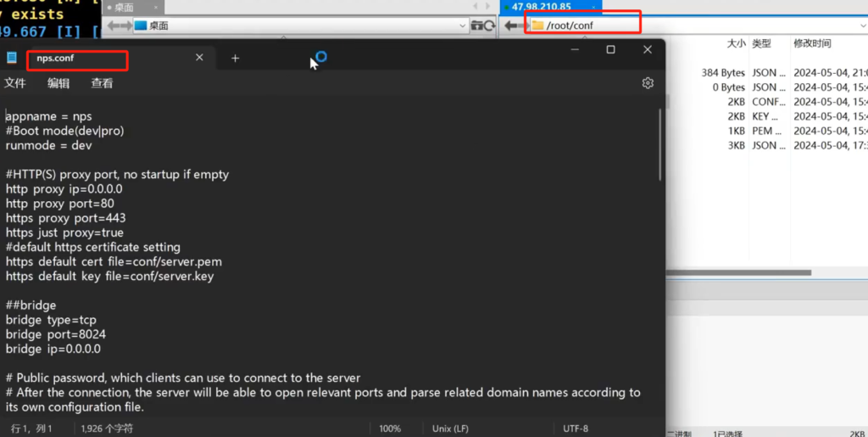Open the local path 桌面 dropdown arrow
Screen dimensions: 868x437
click(x=463, y=25)
